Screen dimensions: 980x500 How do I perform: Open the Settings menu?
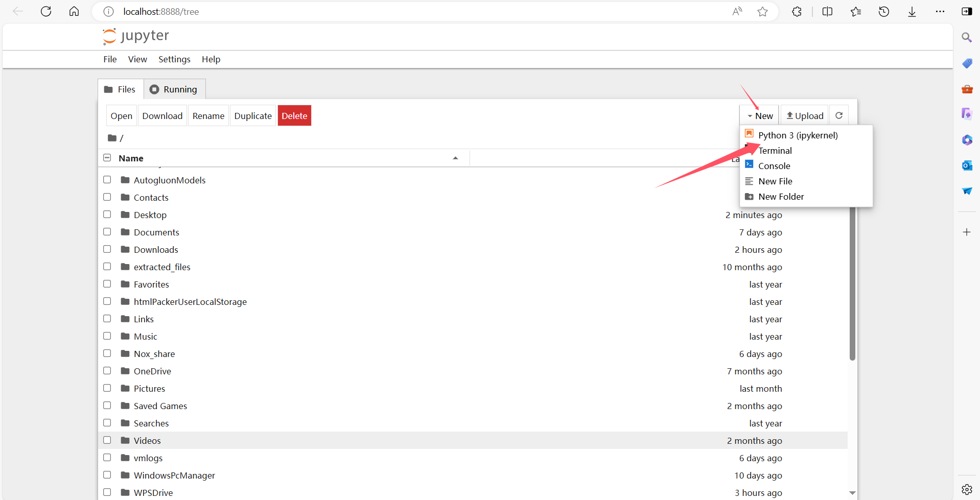tap(174, 59)
